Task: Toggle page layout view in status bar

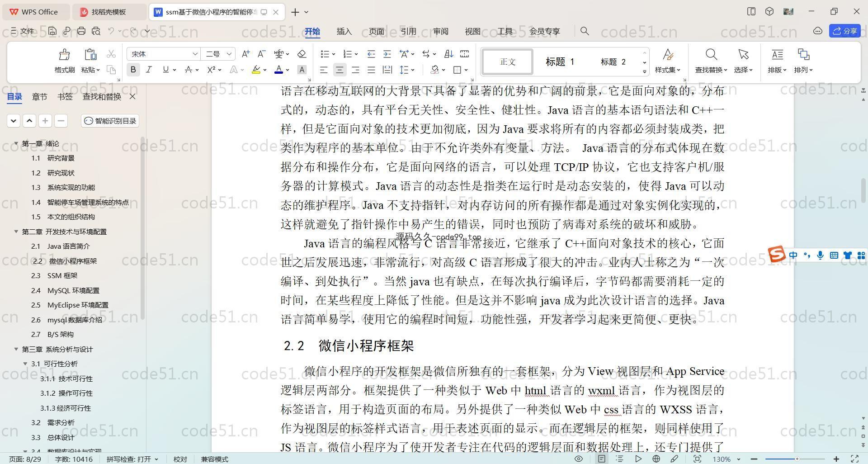Action: [x=602, y=459]
